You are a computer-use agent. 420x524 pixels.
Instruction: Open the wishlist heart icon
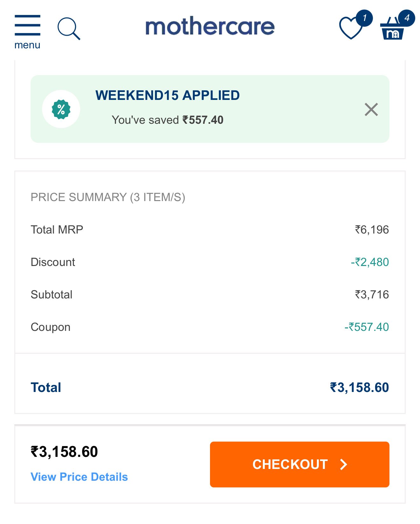pyautogui.click(x=351, y=28)
